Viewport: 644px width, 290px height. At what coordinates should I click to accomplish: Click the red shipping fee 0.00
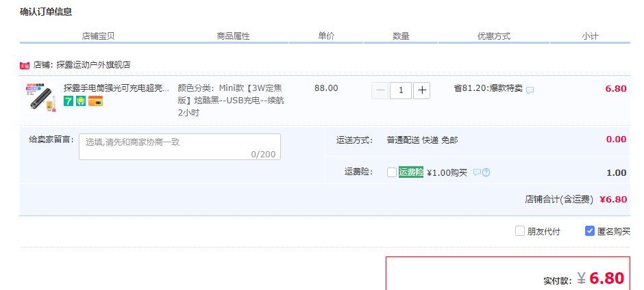tap(616, 139)
